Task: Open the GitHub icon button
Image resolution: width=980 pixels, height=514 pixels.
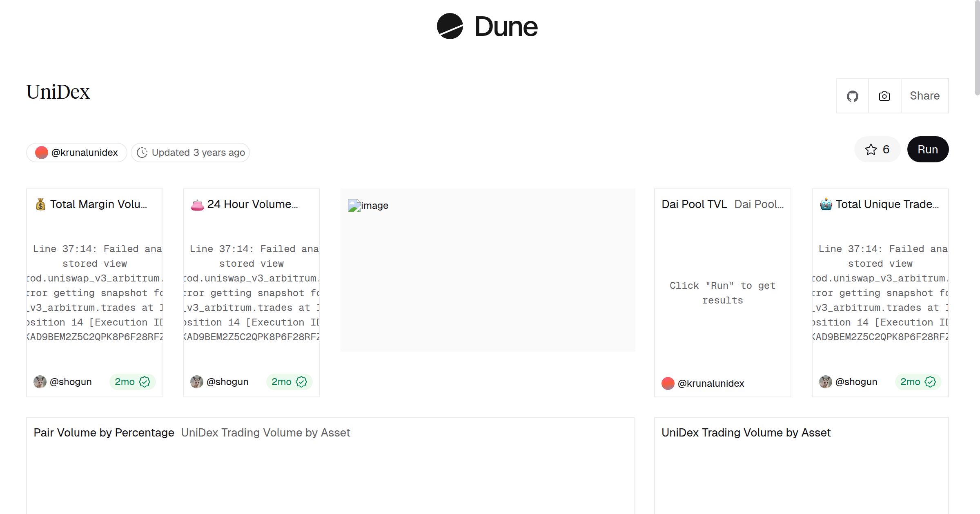Action: pyautogui.click(x=852, y=96)
